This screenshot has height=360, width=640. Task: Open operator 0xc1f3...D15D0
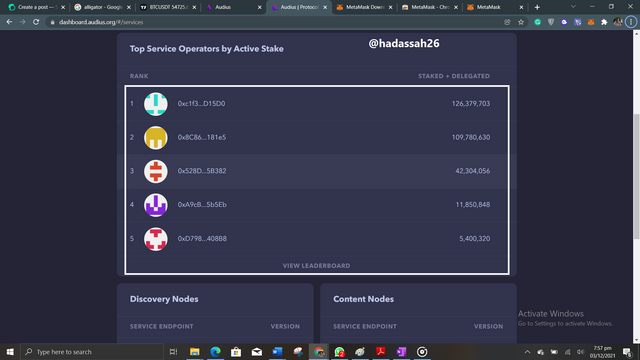pos(201,104)
